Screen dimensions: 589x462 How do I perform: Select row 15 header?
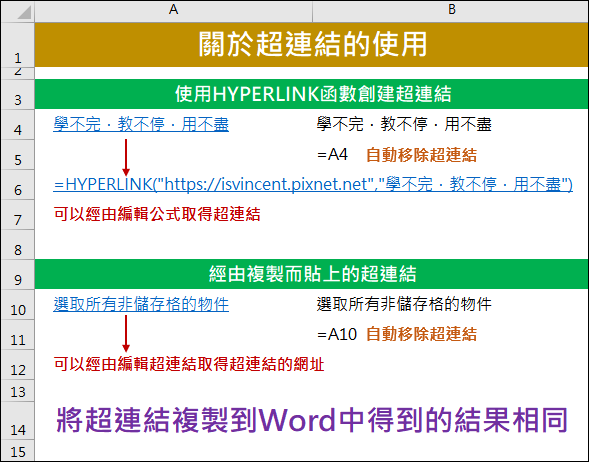tap(18, 450)
